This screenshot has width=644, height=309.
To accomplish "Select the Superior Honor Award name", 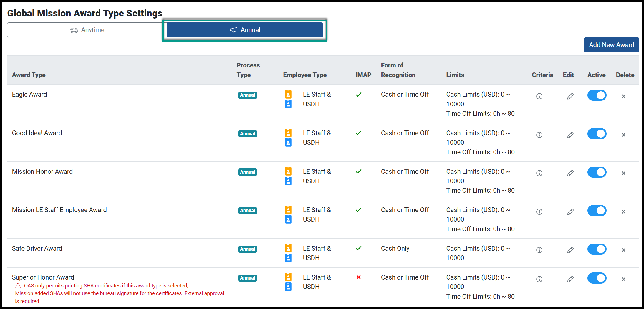I will [43, 277].
